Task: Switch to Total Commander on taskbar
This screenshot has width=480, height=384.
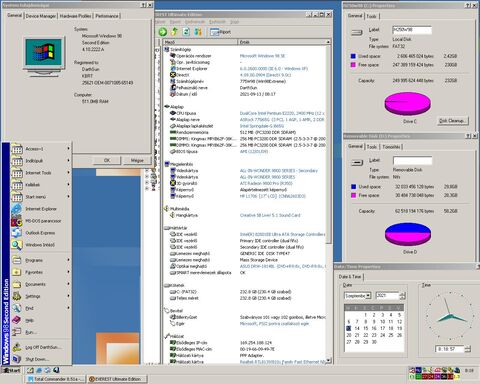Action: pyautogui.click(x=55, y=379)
